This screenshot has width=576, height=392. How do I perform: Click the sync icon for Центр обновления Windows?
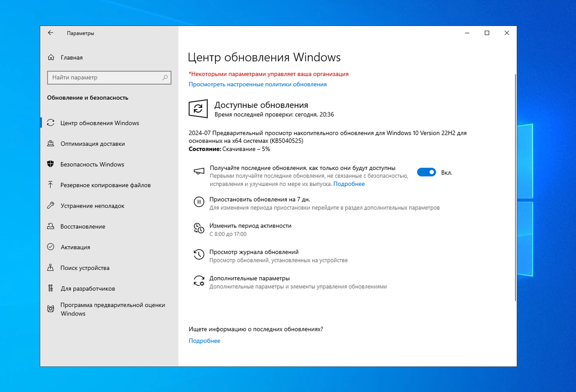tap(51, 123)
